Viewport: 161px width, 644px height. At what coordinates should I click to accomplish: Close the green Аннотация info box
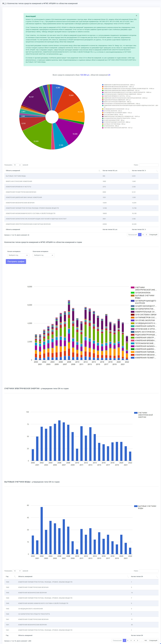click(x=136, y=16)
